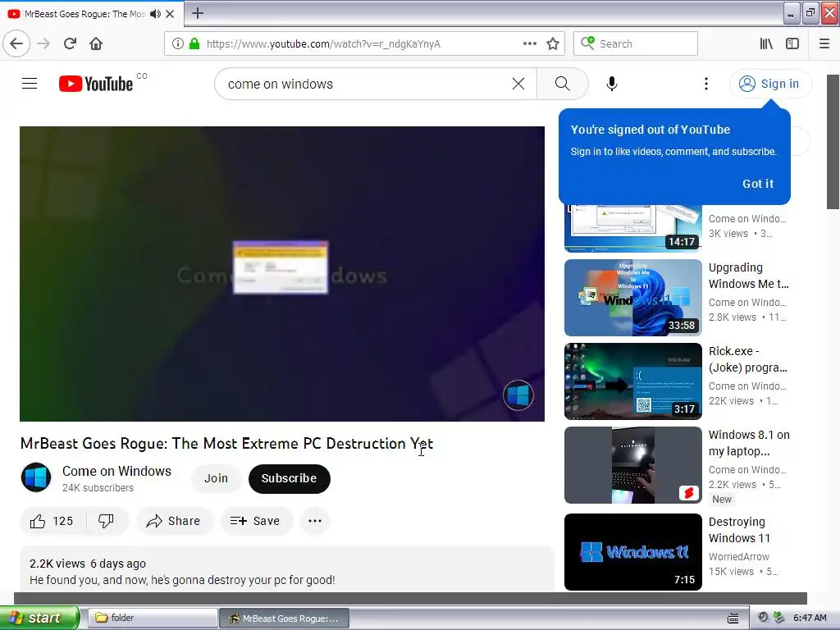The width and height of the screenshot is (840, 630).
Task: Click the Firefox Search box
Action: point(636,43)
